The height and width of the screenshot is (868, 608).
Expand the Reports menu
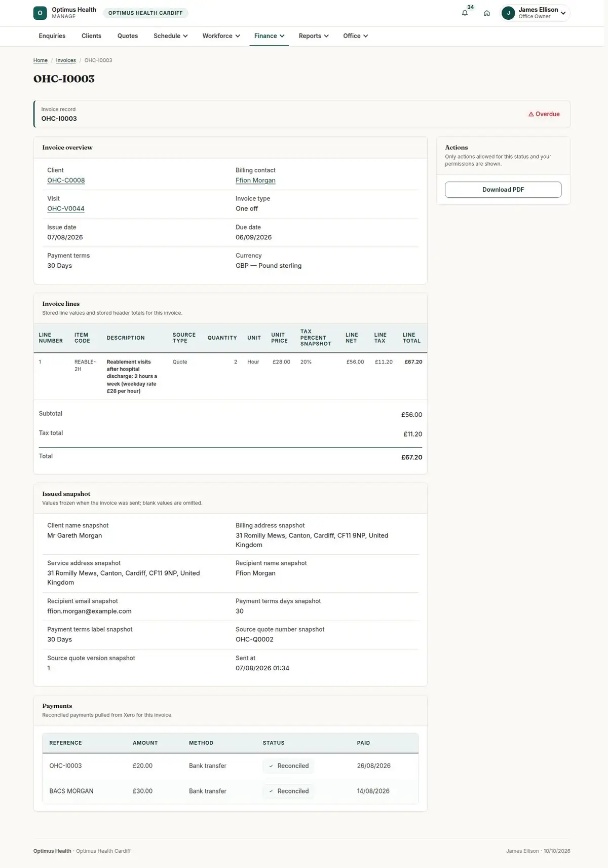[x=314, y=36]
